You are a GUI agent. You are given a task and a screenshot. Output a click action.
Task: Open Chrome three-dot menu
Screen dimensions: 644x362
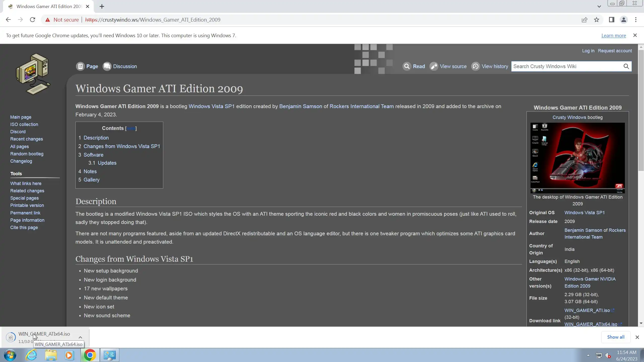[x=636, y=20]
